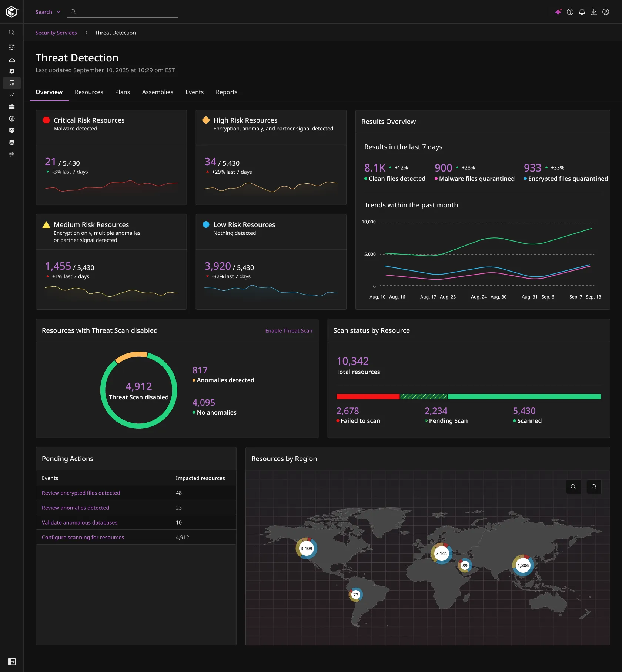Open the user profile icon top right
Viewport: 622px width, 672px height.
click(606, 12)
